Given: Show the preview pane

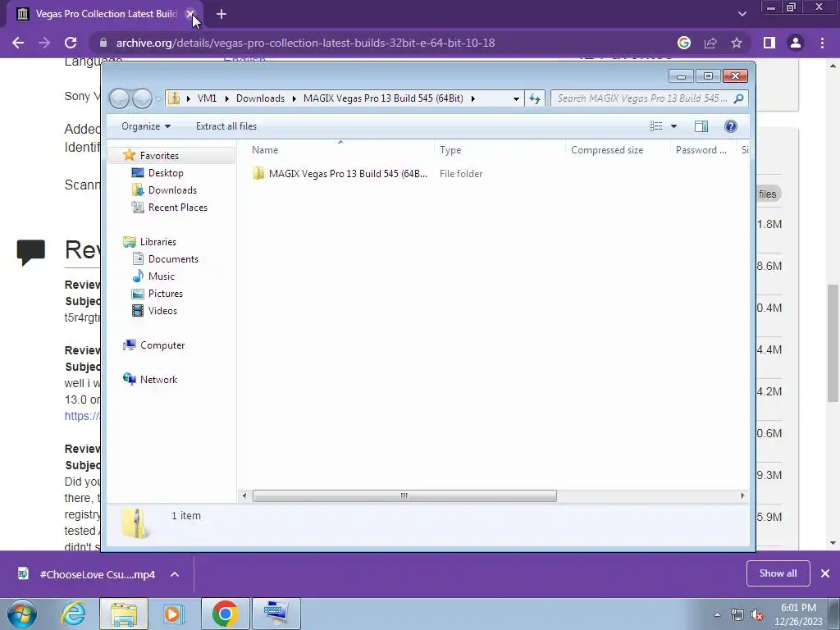Looking at the screenshot, I should [x=701, y=126].
